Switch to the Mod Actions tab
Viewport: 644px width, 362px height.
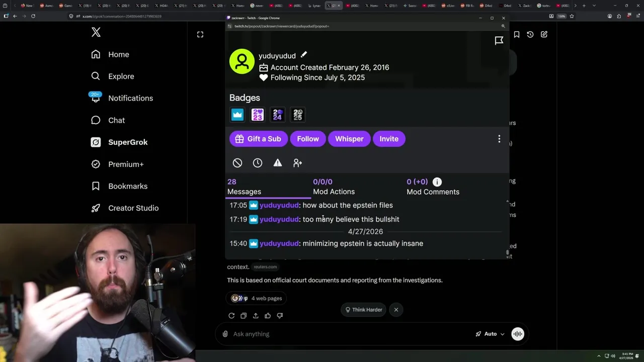pyautogui.click(x=334, y=187)
